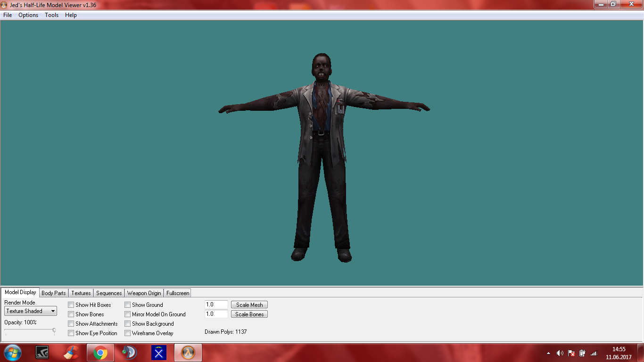Enable Show Background checkbox
The height and width of the screenshot is (362, 644).
click(x=127, y=324)
